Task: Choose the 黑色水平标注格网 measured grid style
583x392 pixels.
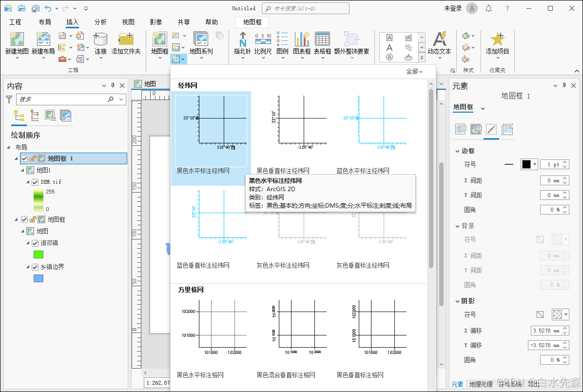Action: pos(211,338)
